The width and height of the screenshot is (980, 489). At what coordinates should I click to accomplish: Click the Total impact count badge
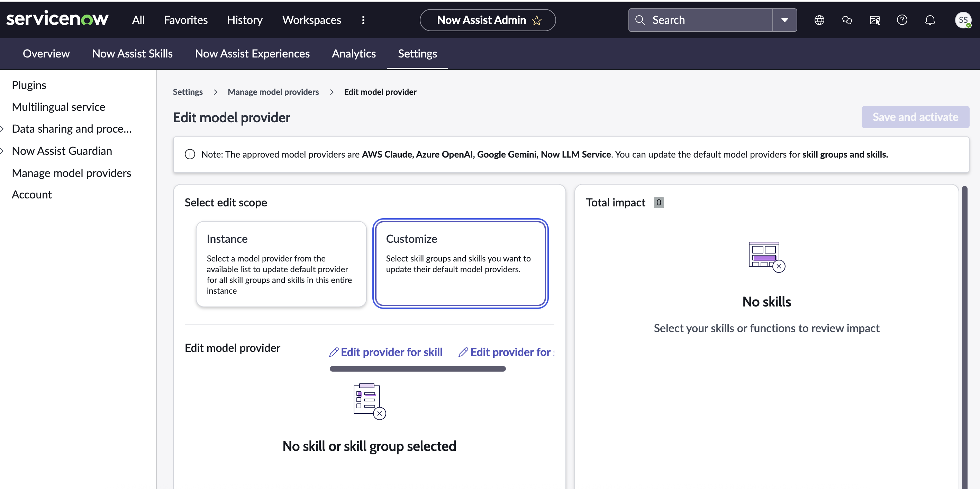click(659, 203)
